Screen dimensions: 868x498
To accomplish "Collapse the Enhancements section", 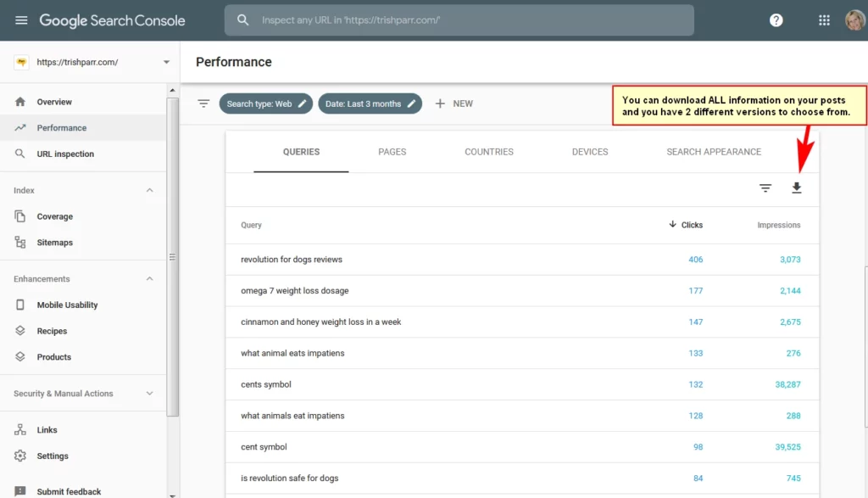I will point(149,278).
